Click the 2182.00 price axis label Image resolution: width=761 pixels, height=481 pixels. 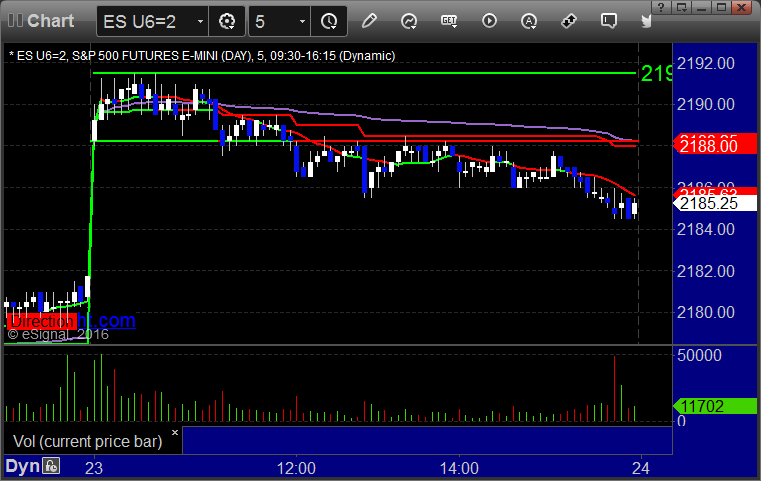click(706, 271)
